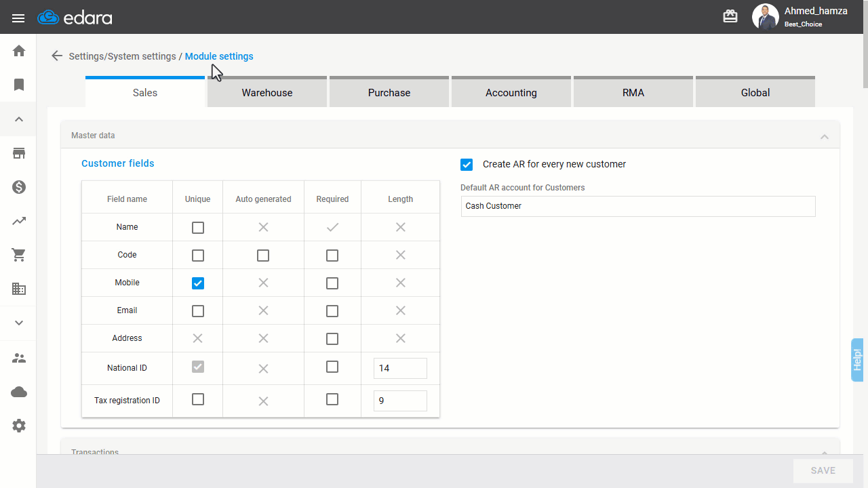The width and height of the screenshot is (868, 488).
Task: Open the Accounting tab
Action: [511, 91]
